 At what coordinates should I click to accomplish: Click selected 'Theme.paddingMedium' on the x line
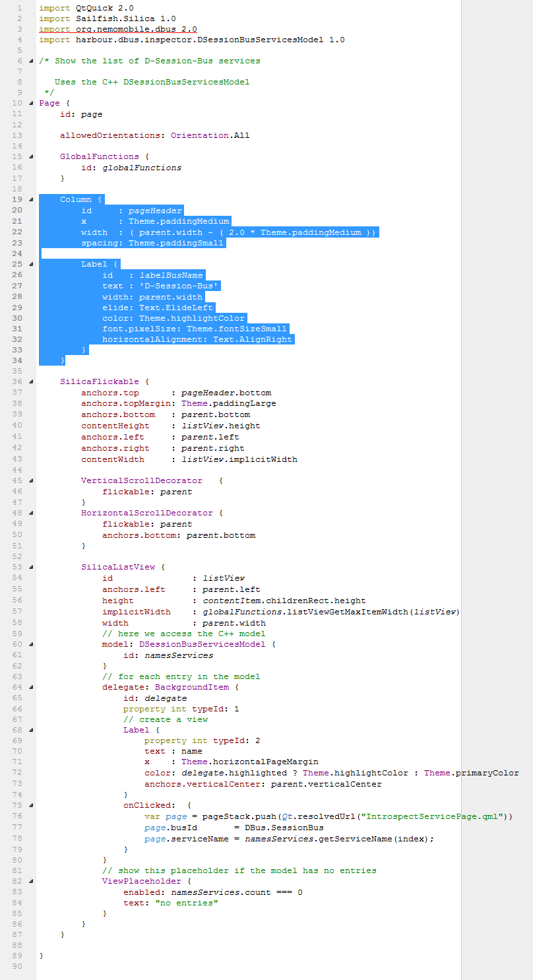pos(179,221)
